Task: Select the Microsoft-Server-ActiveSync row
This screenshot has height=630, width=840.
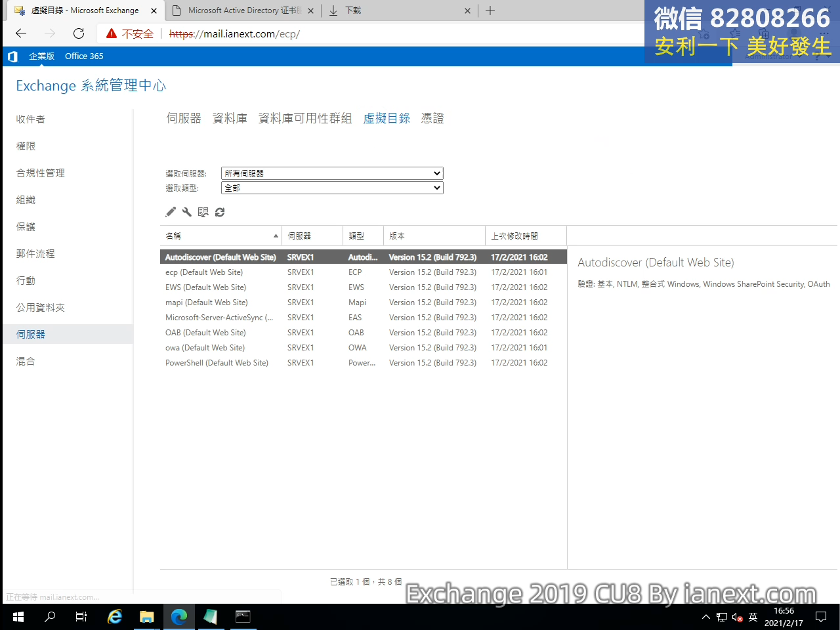Action: point(363,318)
